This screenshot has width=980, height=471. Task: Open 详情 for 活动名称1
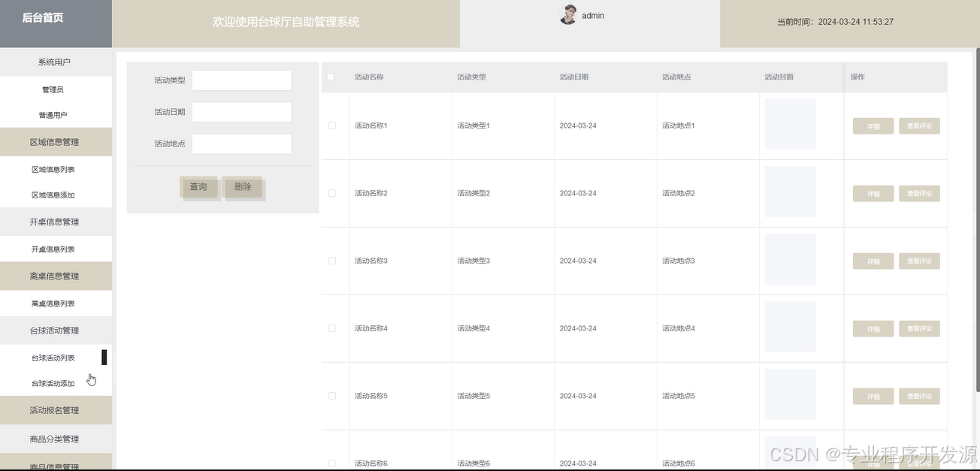[873, 126]
